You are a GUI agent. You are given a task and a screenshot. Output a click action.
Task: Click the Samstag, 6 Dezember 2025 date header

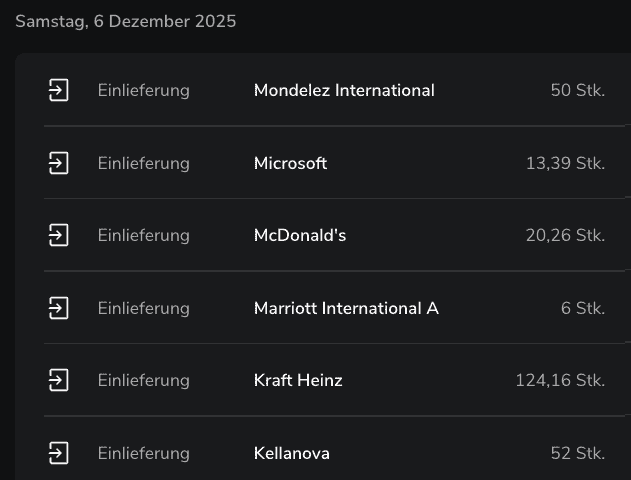pyautogui.click(x=126, y=21)
